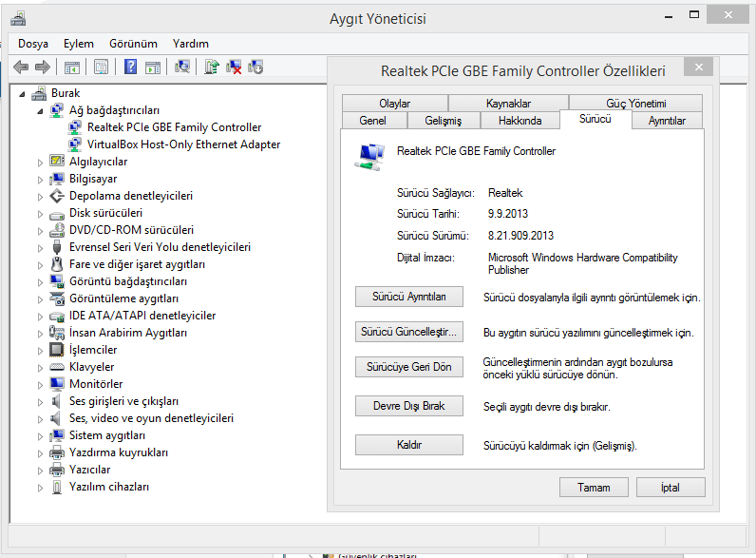
Task: Click the Disable device down-arrow toolbar icon
Action: point(255,67)
